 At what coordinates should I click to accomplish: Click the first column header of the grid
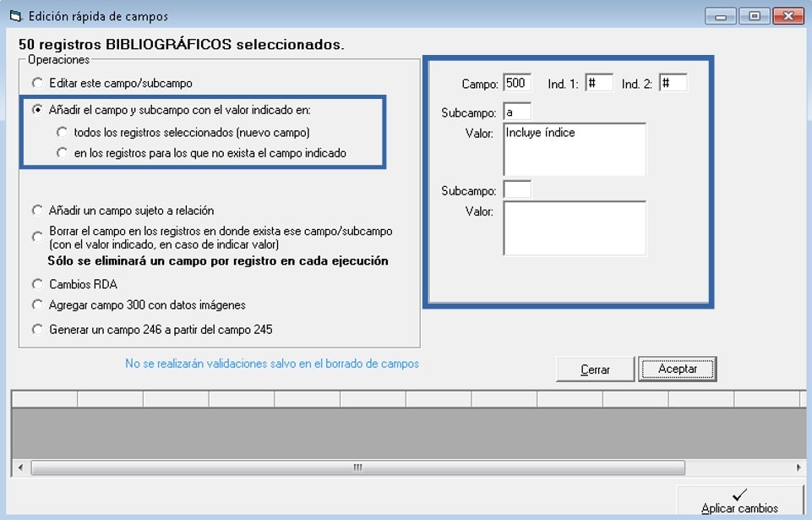(x=45, y=399)
